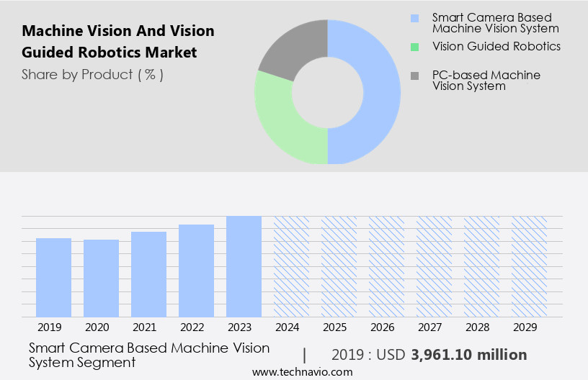Click the gray PC-based legend swatch
588x380 pixels.
(414, 76)
